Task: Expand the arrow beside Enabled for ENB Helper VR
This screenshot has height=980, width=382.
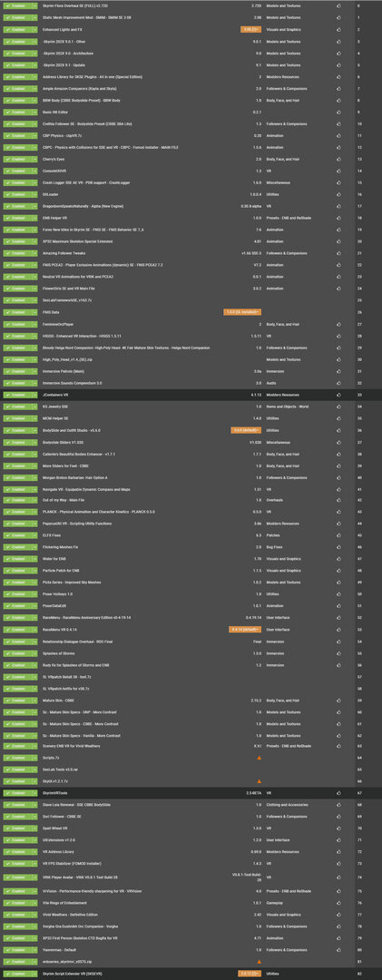Action: [34, 218]
